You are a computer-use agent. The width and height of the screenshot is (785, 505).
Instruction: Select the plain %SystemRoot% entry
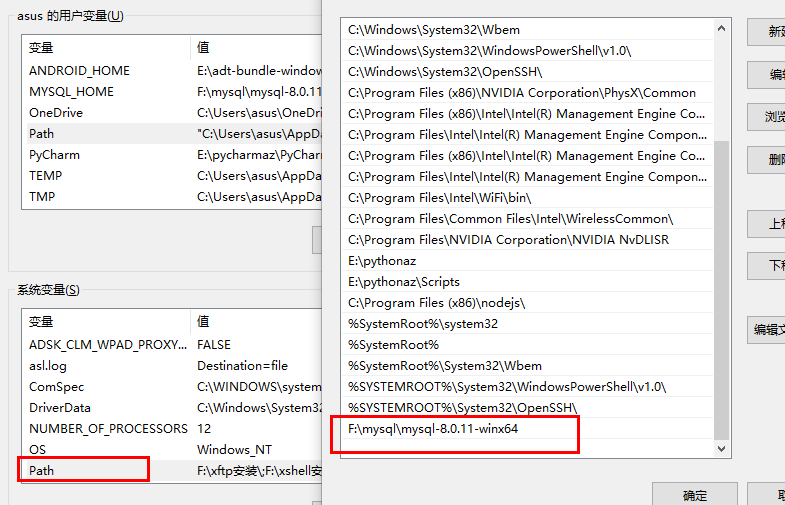pos(528,345)
